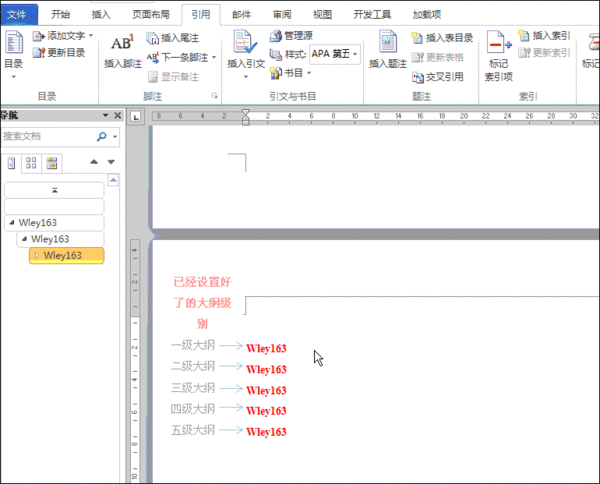Switch to the 加载项 add-ins tab
Image resolution: width=600 pixels, height=484 pixels.
coord(427,15)
